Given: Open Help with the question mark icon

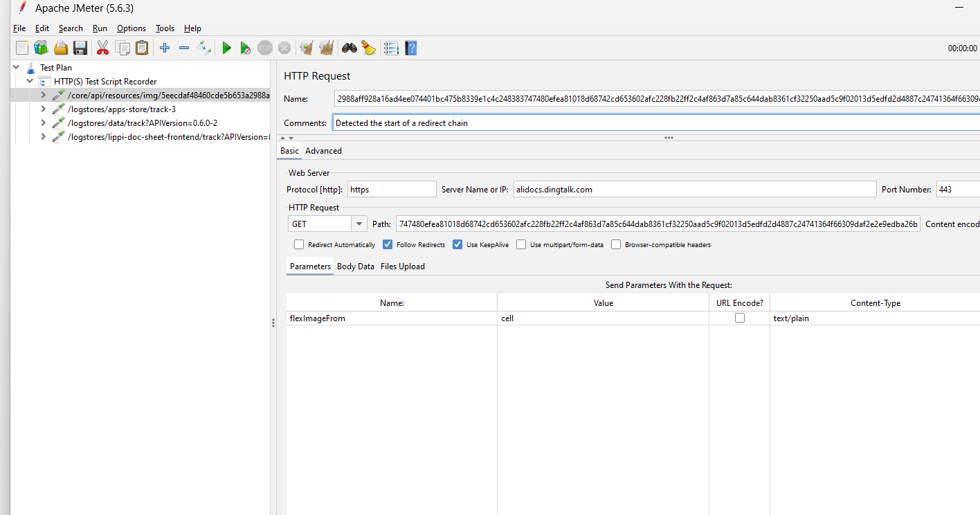Looking at the screenshot, I should pos(411,48).
